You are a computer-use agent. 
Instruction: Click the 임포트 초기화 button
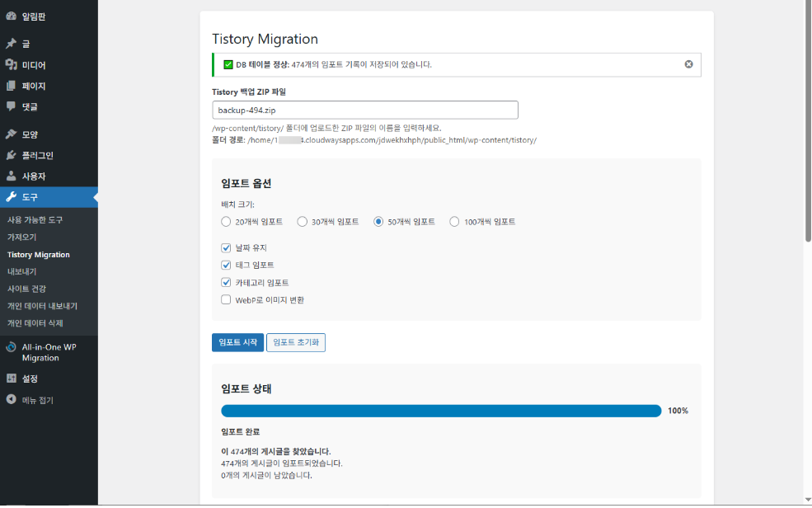[296, 342]
